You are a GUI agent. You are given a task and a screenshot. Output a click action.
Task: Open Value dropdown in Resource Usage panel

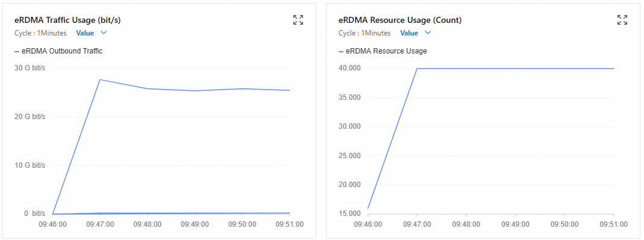click(416, 33)
